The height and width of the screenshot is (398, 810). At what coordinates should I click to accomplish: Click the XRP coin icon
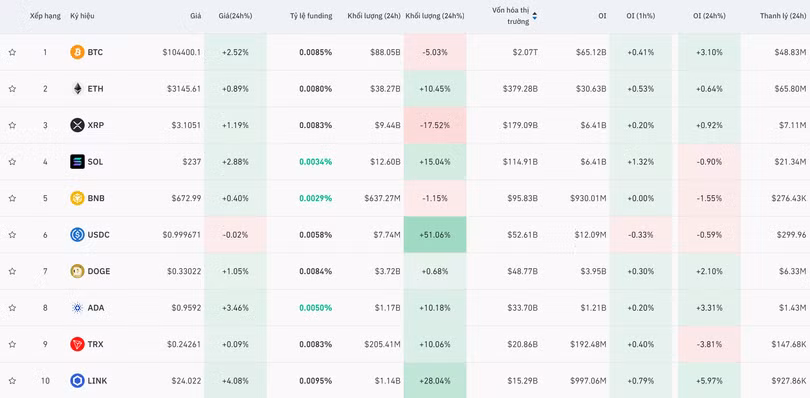(x=77, y=125)
